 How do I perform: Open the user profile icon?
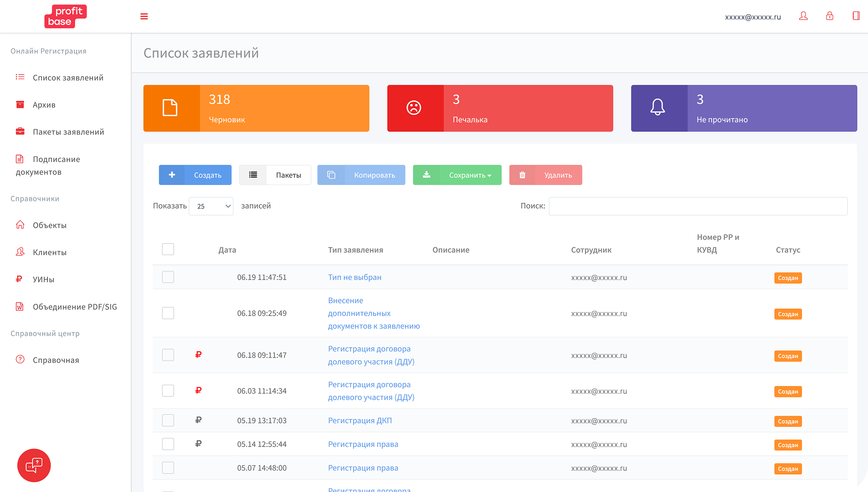pos(803,16)
